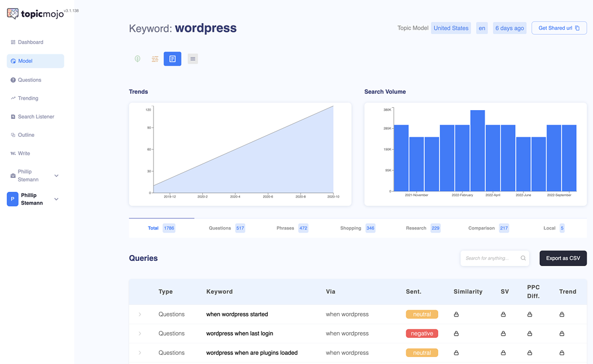Click the magnifier icon in the search field
Viewport: 593px width, 364px height.
tap(523, 258)
